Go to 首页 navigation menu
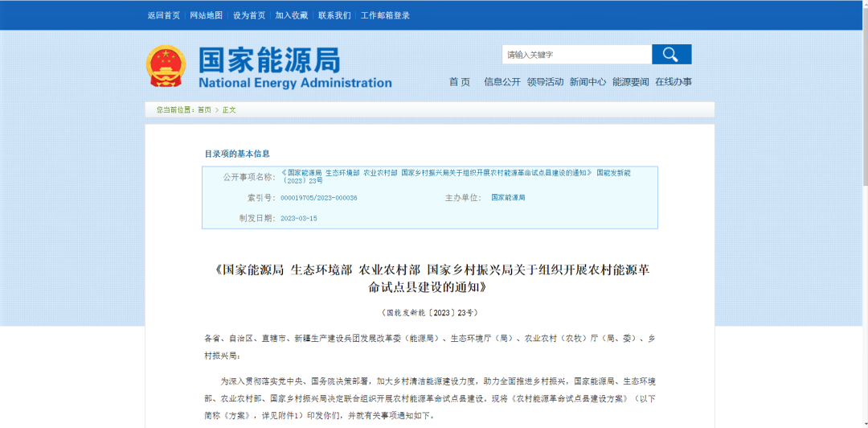 click(x=460, y=82)
